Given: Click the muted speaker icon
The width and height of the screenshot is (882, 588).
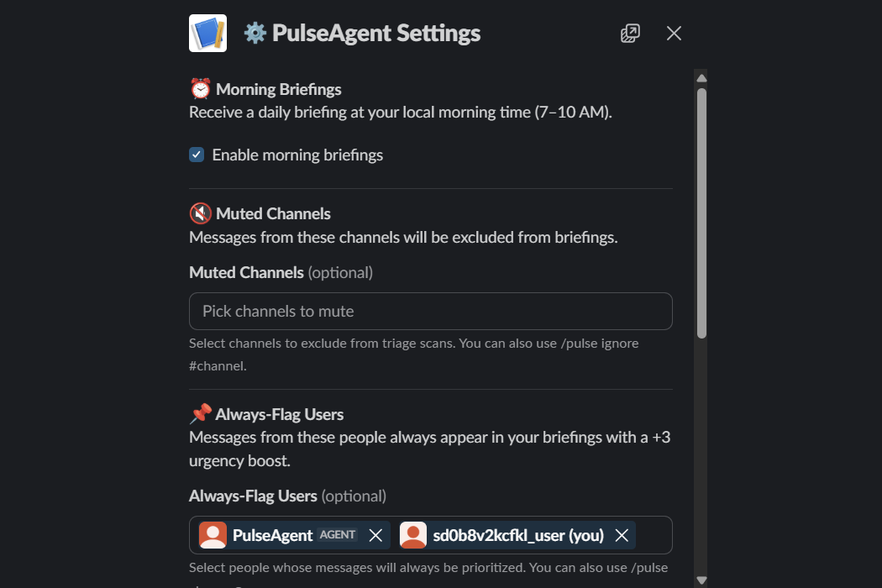Looking at the screenshot, I should click(200, 213).
